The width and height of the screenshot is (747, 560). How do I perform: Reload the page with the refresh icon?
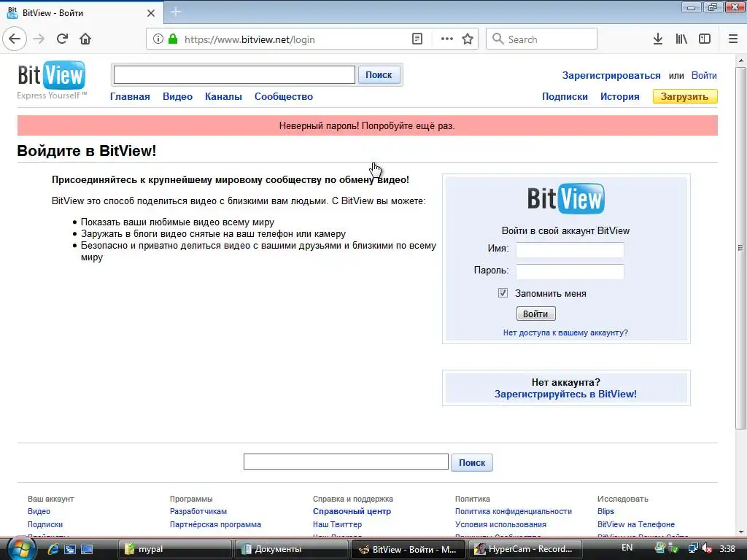[62, 39]
